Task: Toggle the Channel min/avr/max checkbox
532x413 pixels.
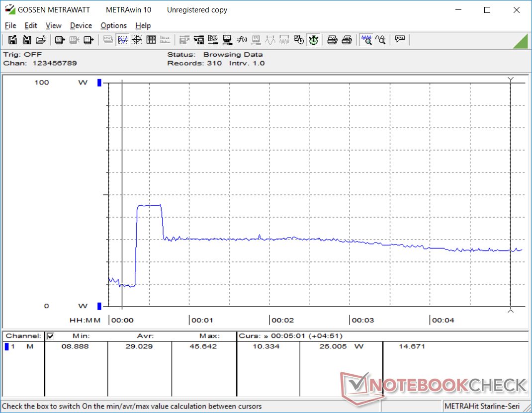Action: pyautogui.click(x=50, y=336)
